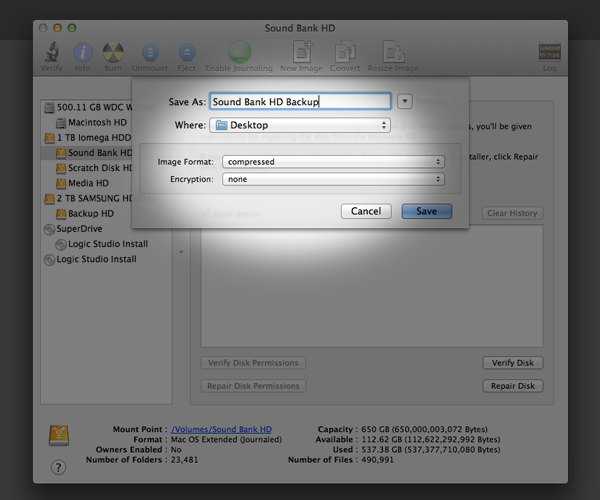
Task: Click the Repair Disk button
Action: point(512,386)
